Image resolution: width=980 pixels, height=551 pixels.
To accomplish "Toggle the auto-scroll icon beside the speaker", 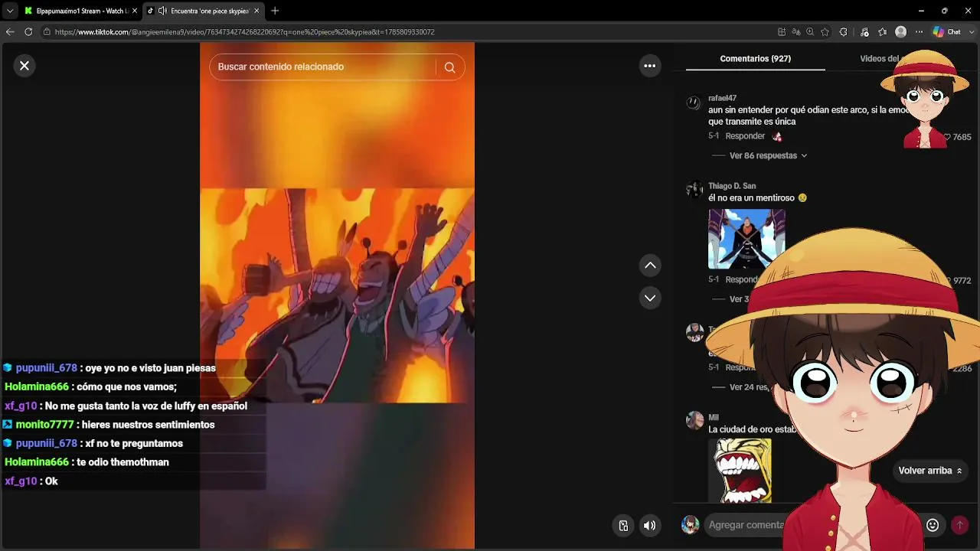I will pos(623,525).
